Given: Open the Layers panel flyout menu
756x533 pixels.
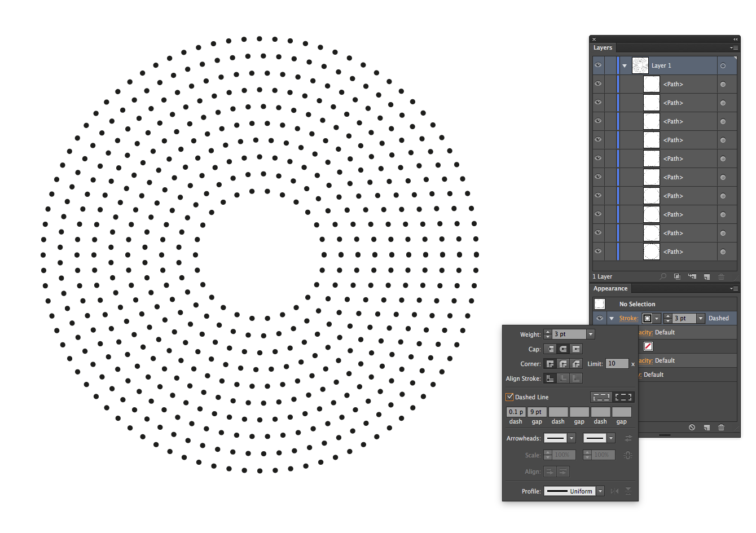Looking at the screenshot, I should (733, 48).
